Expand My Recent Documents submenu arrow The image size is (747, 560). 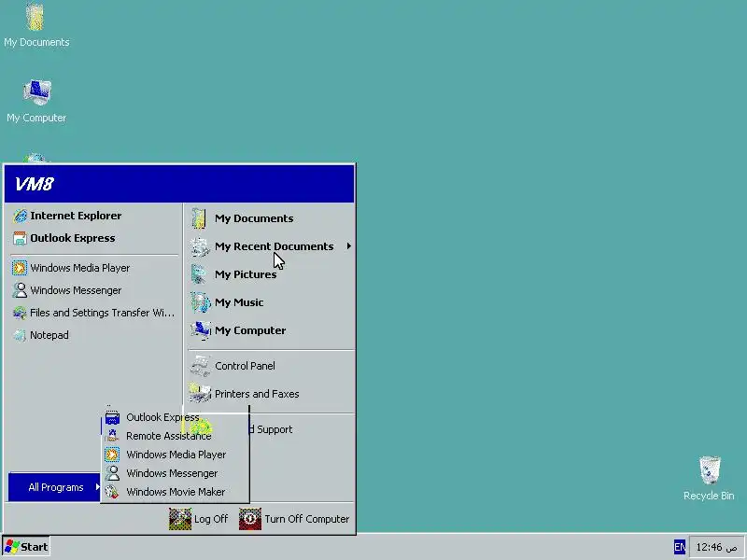click(x=348, y=246)
